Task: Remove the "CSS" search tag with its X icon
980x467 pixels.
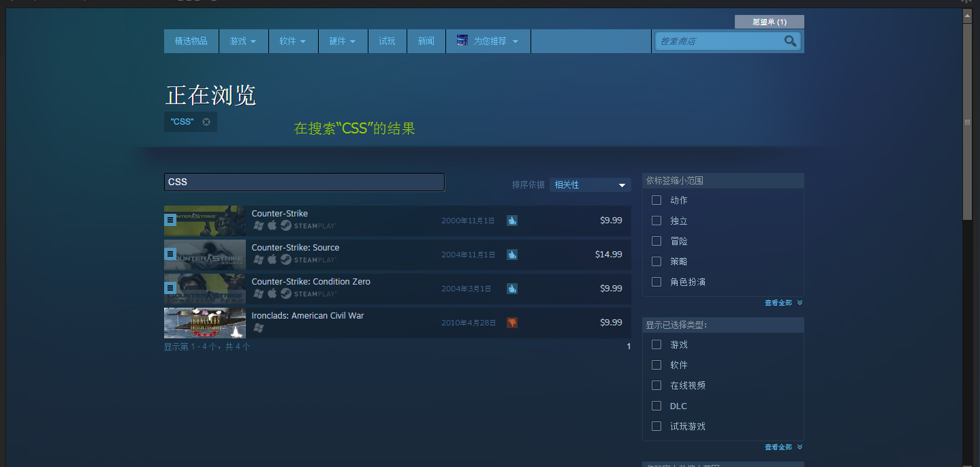Action: (x=206, y=122)
